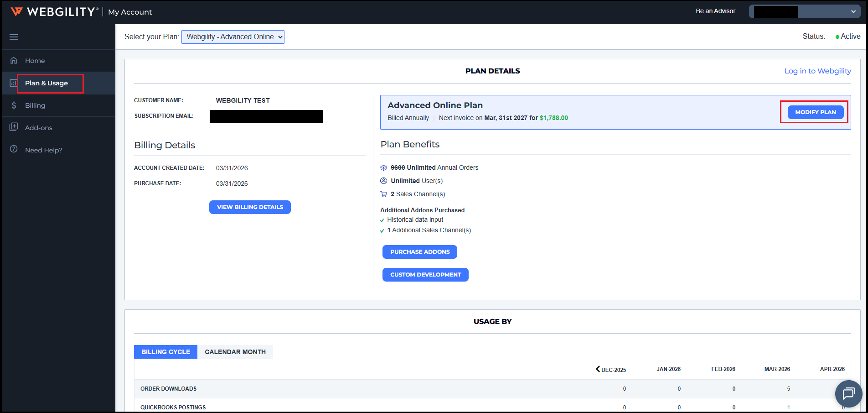
Task: Select the Billing Cycle tab
Action: coord(165,352)
